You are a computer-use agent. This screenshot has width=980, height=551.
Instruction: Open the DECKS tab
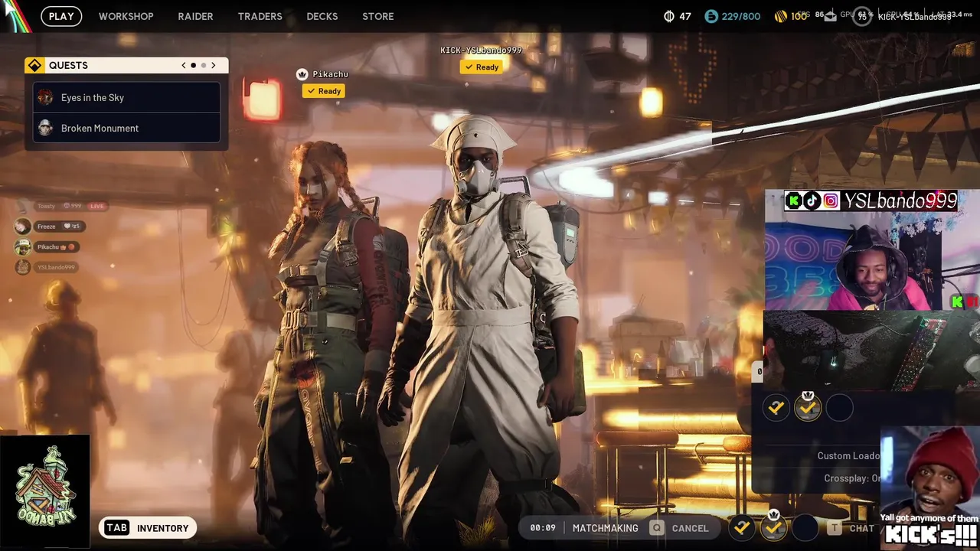tap(322, 16)
